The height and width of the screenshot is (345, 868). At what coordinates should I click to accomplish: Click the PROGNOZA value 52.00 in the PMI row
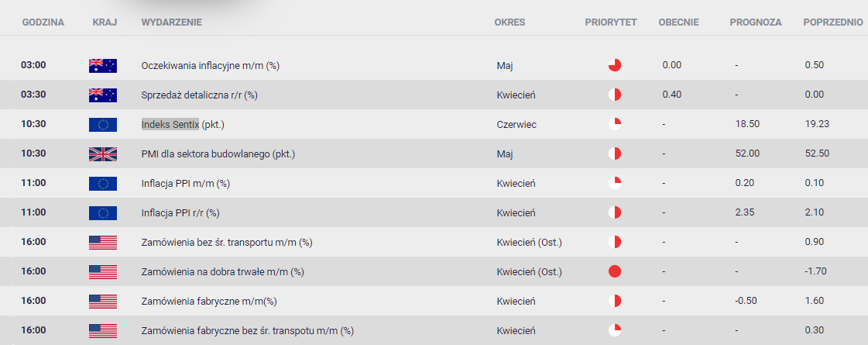745,154
